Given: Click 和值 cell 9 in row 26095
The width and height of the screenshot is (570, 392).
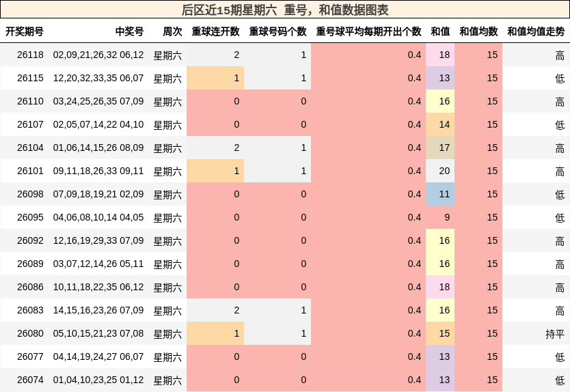Looking at the screenshot, I should (440, 218).
